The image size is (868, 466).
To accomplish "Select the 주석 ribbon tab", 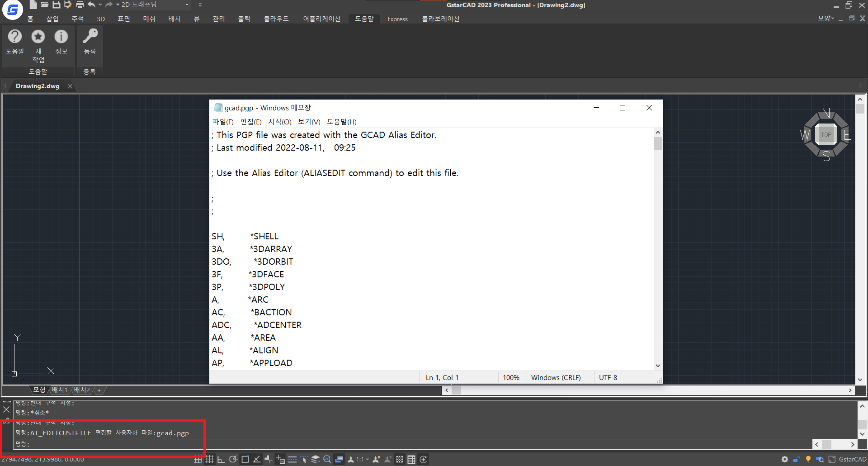I will coord(78,19).
